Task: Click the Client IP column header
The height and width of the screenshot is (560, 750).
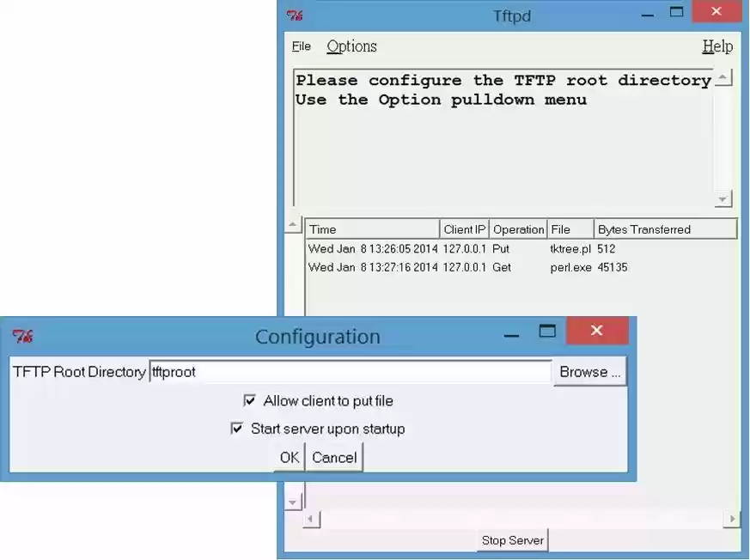Action: (464, 228)
